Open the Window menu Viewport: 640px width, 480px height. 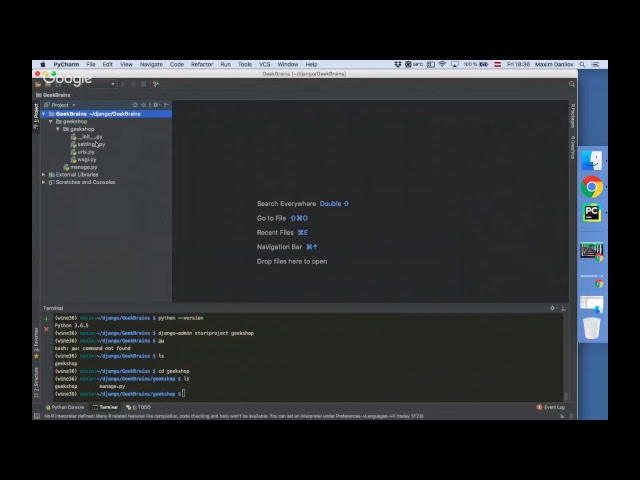pos(288,64)
